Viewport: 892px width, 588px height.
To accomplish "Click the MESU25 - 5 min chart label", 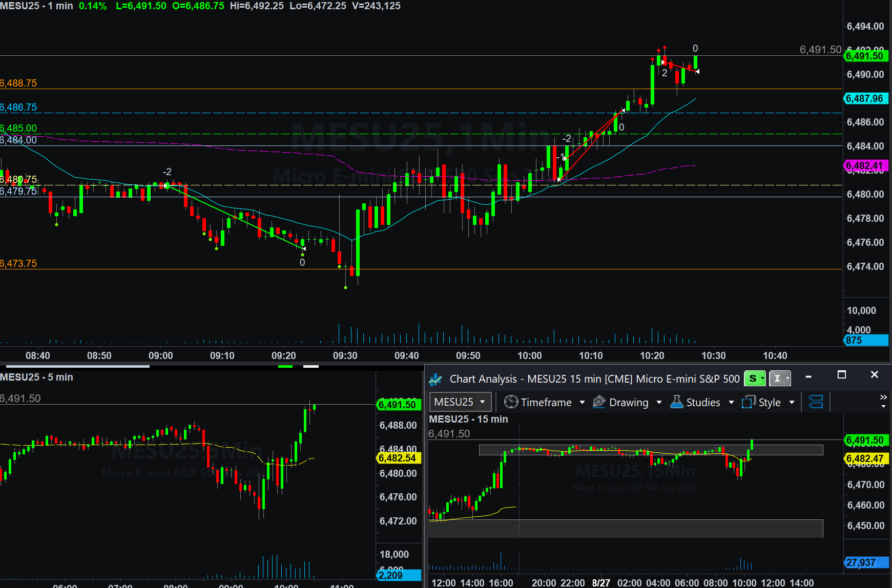I will tap(36, 377).
